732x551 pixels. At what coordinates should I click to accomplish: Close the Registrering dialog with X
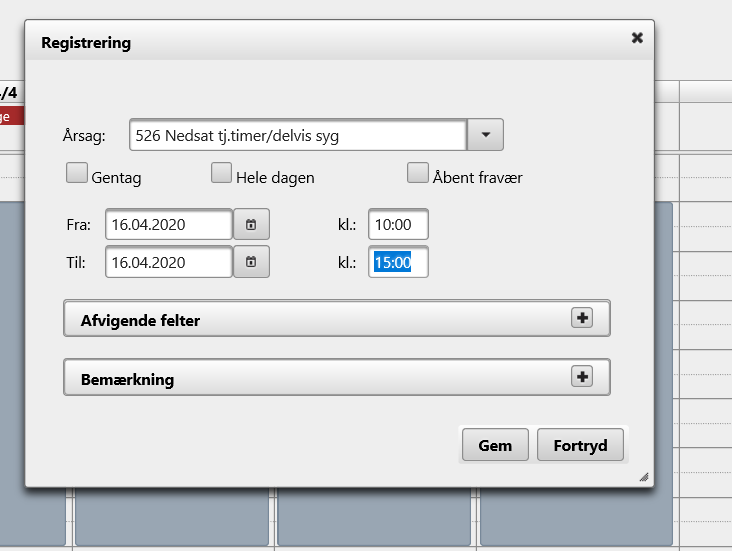click(637, 38)
